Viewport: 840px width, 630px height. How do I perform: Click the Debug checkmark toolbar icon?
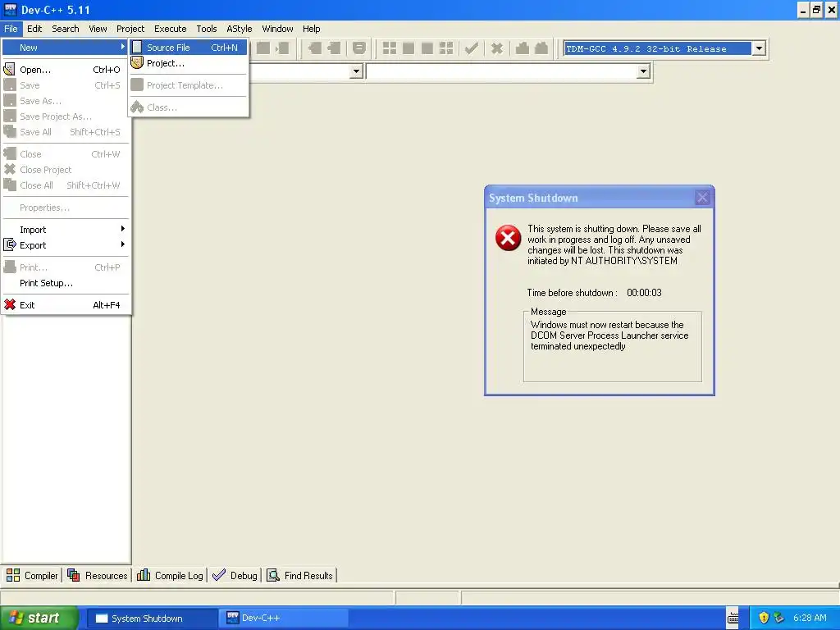point(472,48)
